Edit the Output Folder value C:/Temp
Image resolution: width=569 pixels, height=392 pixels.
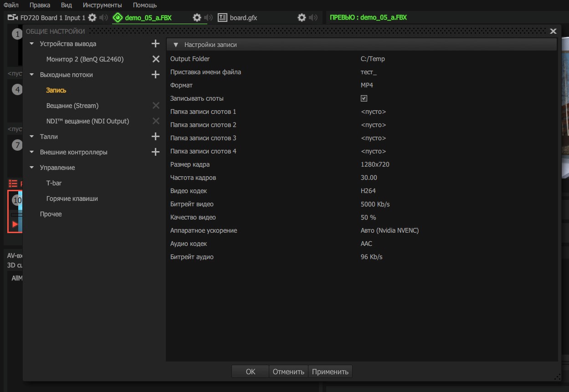point(373,59)
